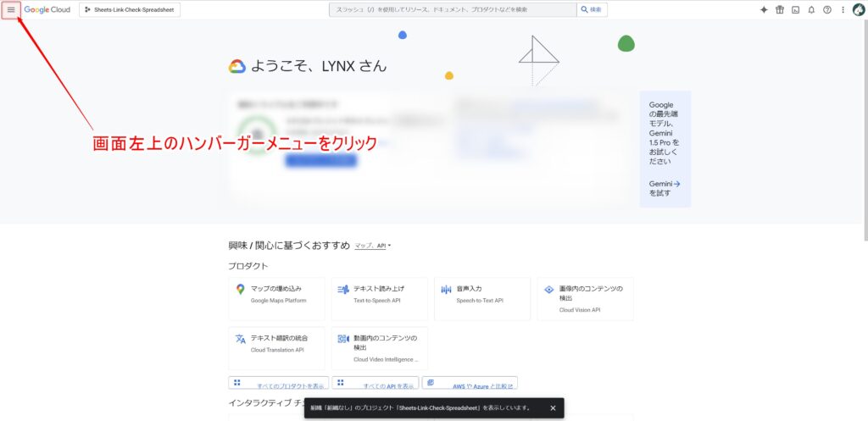Dismiss the project notification toast
The width and height of the screenshot is (868, 421).
553,407
